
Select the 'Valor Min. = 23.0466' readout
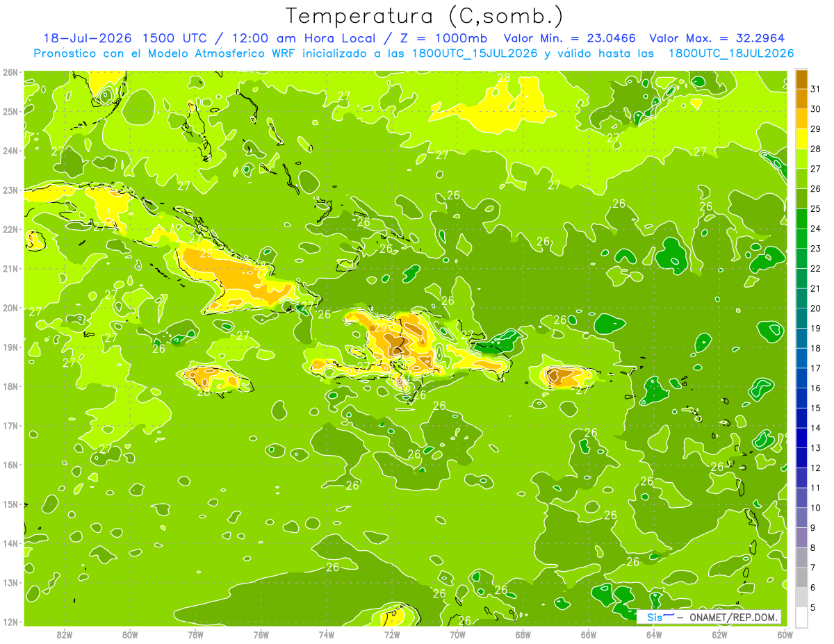pos(570,38)
